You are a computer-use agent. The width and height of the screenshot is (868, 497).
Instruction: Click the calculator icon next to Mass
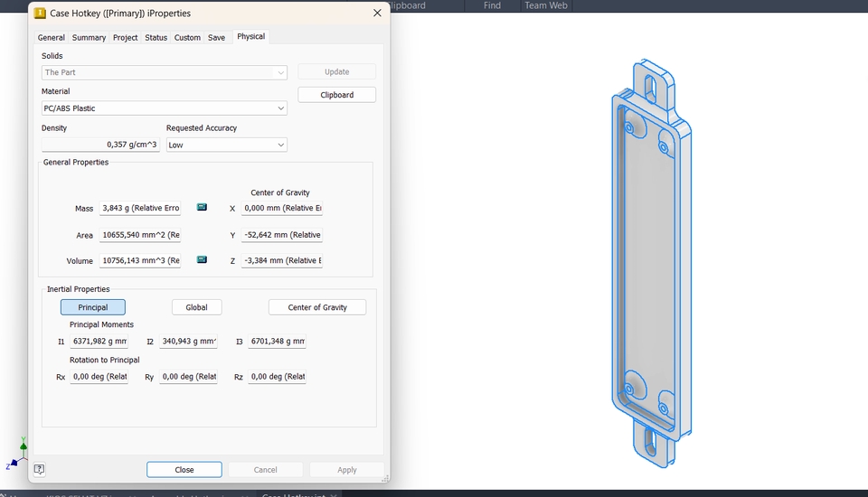(x=202, y=207)
